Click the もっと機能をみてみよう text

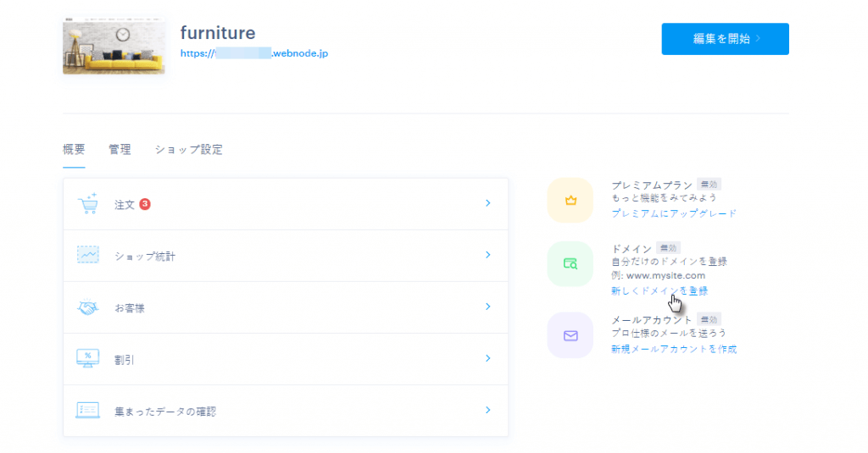coord(664,198)
